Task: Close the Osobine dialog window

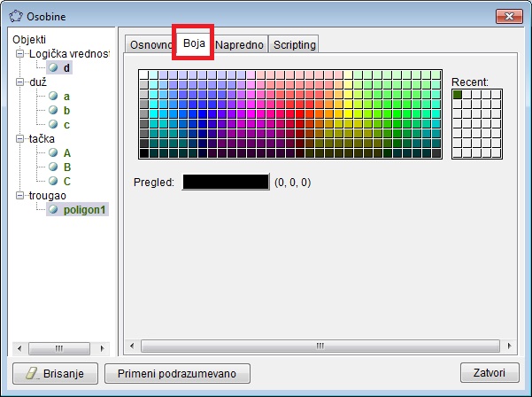Action: (x=509, y=16)
